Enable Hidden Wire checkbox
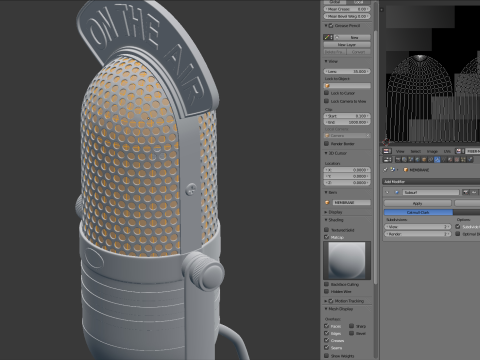 pos(327,291)
